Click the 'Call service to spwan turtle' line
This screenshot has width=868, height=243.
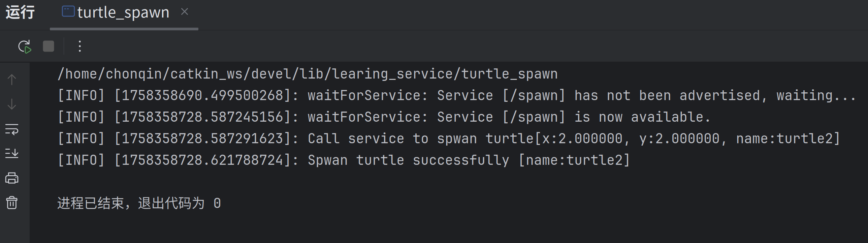tap(448, 139)
